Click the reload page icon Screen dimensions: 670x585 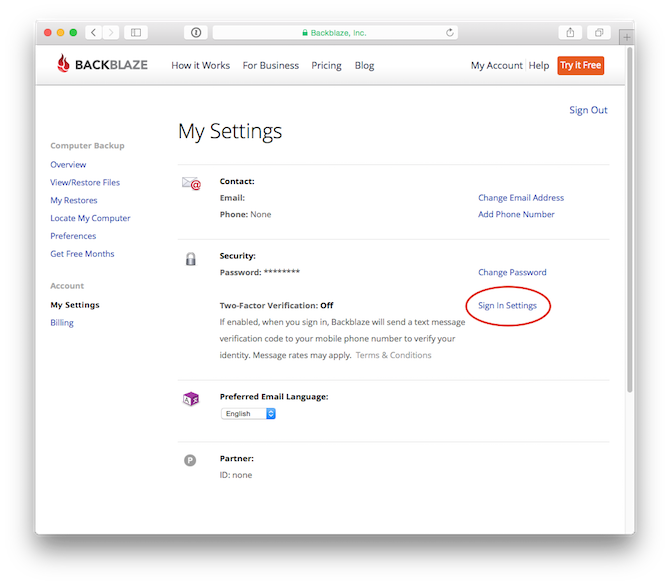point(450,33)
